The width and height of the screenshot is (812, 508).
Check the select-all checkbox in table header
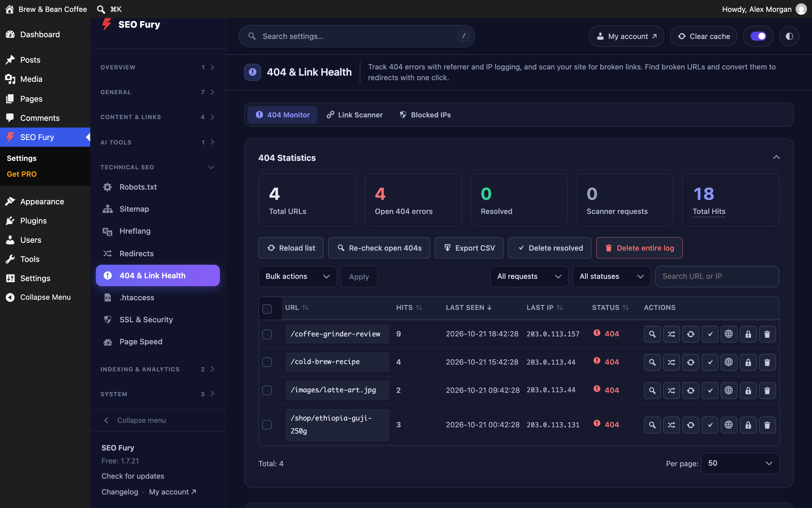[267, 309]
